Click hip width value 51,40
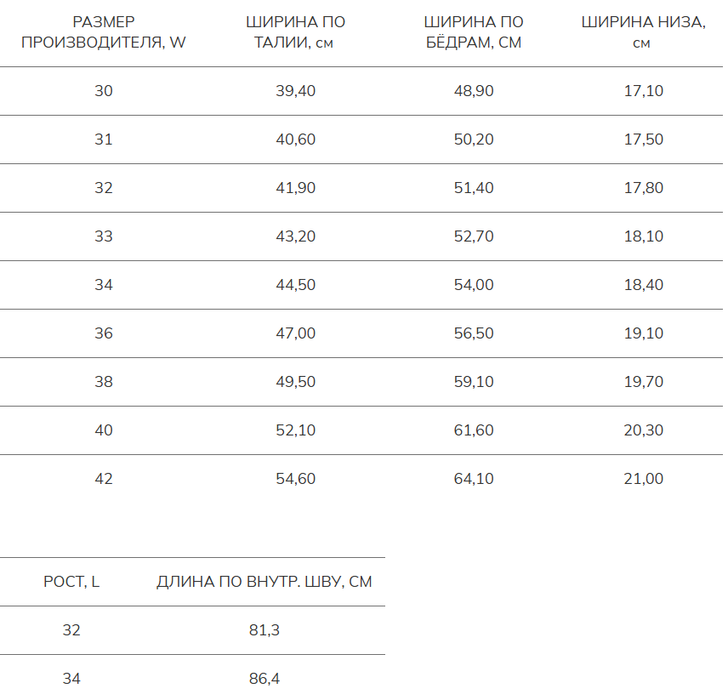The width and height of the screenshot is (728, 700). coord(474,188)
